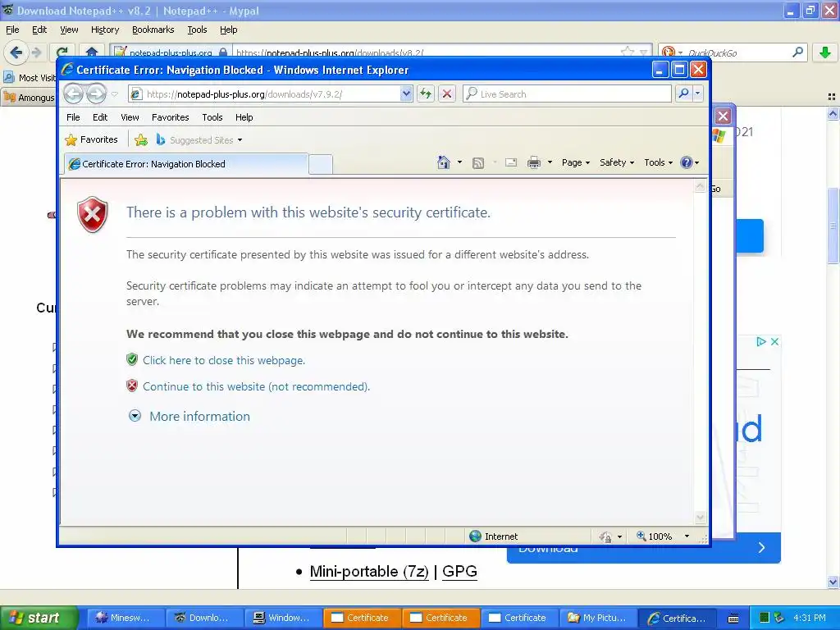This screenshot has height=630, width=840.
Task: Click the IE back arrow button
Action: (73, 94)
